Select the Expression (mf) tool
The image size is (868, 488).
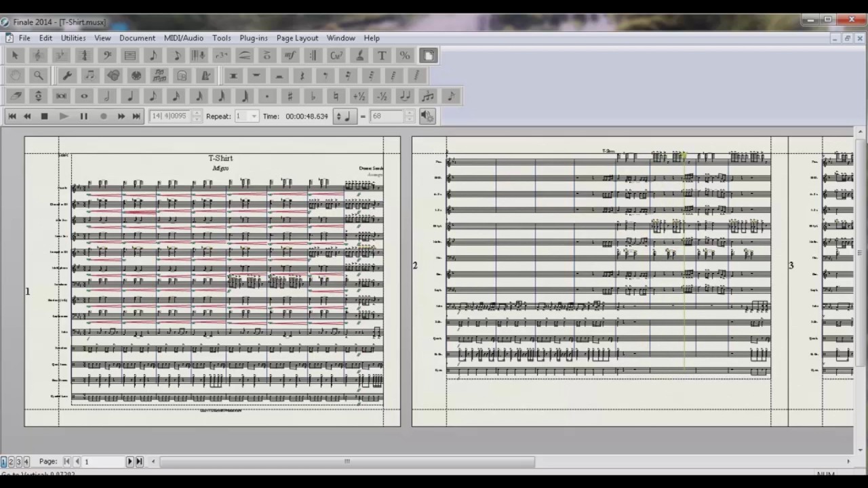pos(290,56)
